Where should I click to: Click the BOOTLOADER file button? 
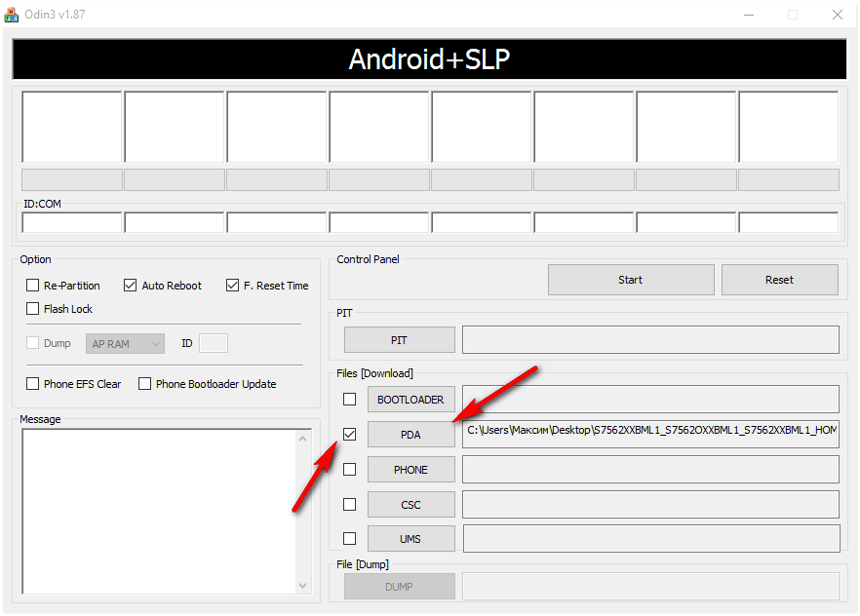pyautogui.click(x=410, y=400)
